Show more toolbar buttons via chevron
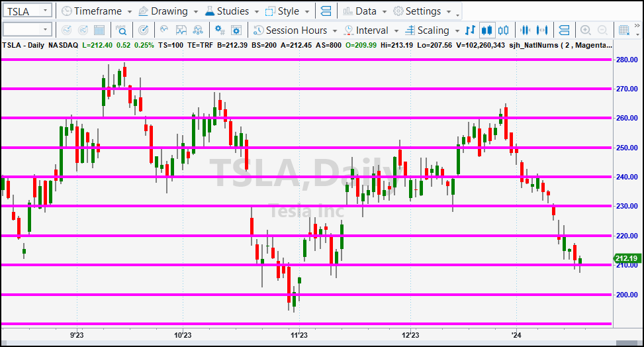The image size is (644, 347). [x=637, y=26]
